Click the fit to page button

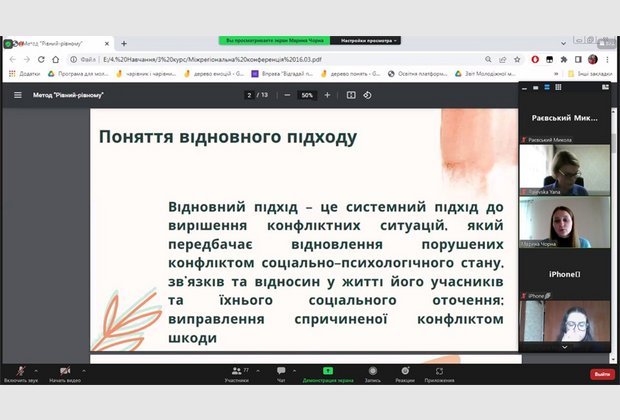pyautogui.click(x=351, y=95)
